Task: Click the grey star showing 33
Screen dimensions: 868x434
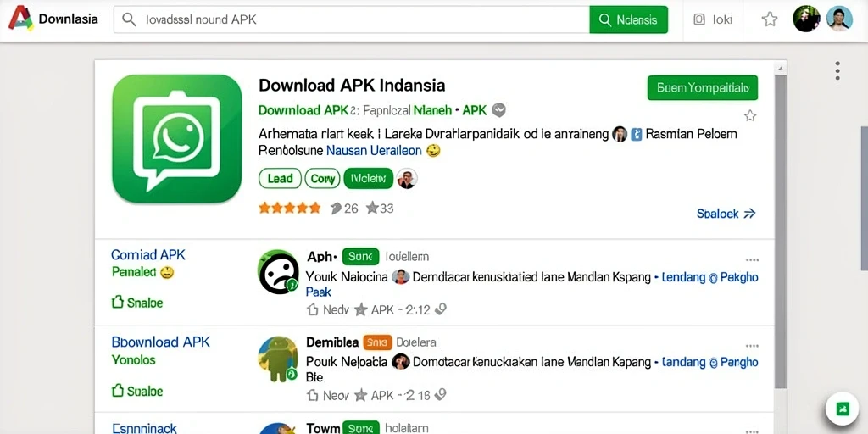Action: [x=372, y=208]
